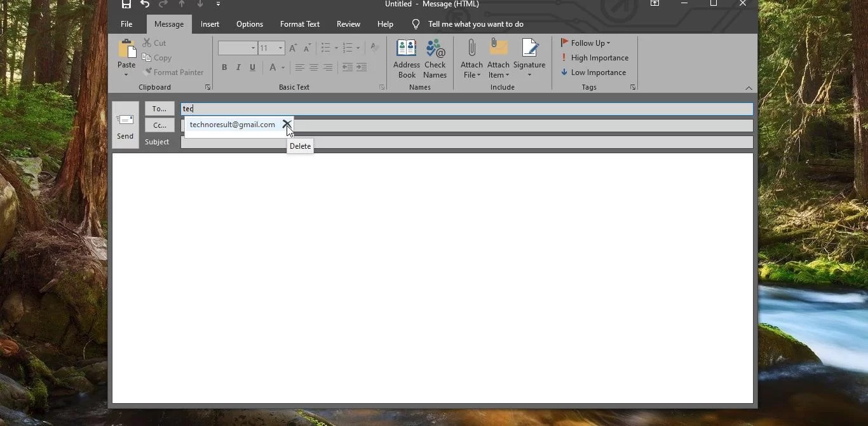Open the font size dropdown
The width and height of the screenshot is (868, 426).
pos(280,48)
